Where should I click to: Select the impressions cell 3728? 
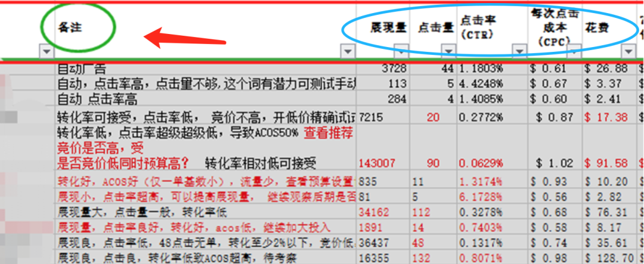point(383,69)
